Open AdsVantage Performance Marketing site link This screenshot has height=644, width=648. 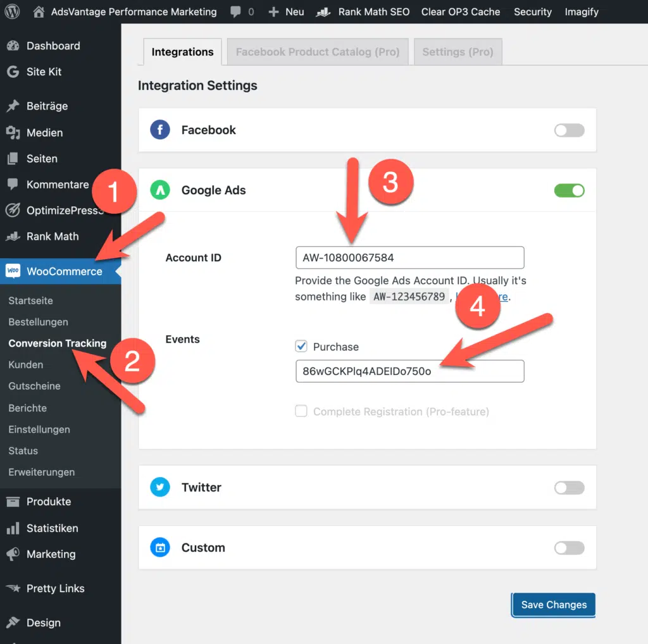coord(134,12)
